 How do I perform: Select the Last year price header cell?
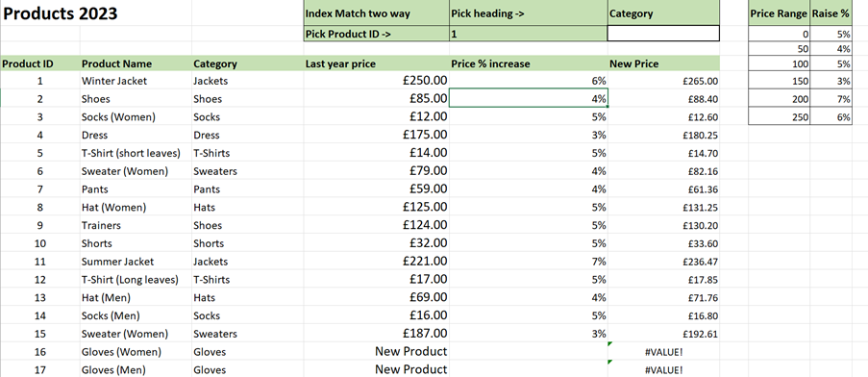point(377,63)
